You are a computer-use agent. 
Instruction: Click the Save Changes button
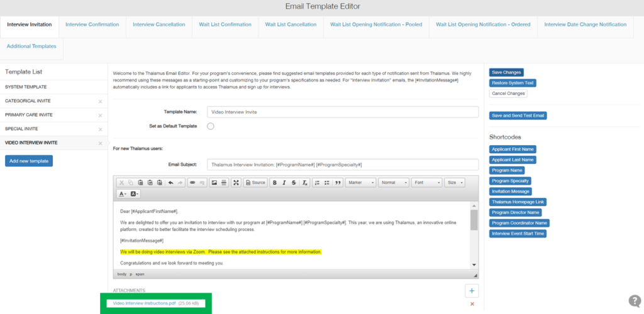pyautogui.click(x=506, y=72)
